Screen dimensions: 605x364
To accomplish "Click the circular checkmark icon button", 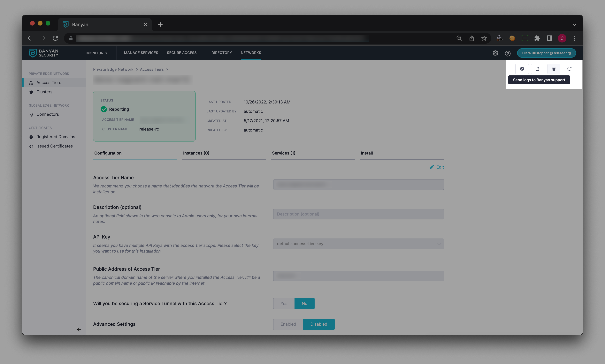I will [522, 69].
